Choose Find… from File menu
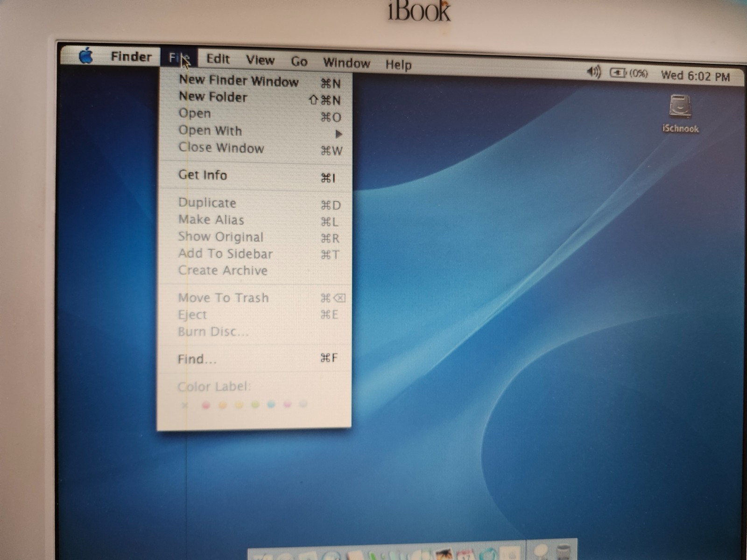747x560 pixels. [255, 359]
